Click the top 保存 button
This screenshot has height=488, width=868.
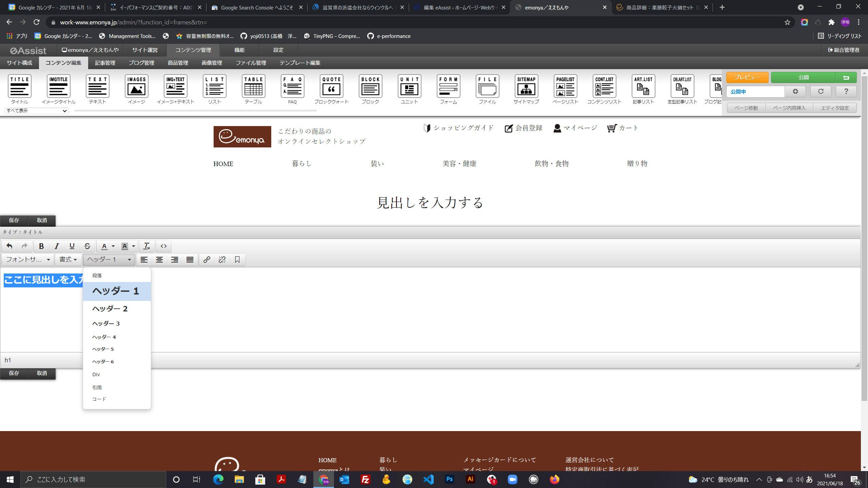[x=14, y=220]
